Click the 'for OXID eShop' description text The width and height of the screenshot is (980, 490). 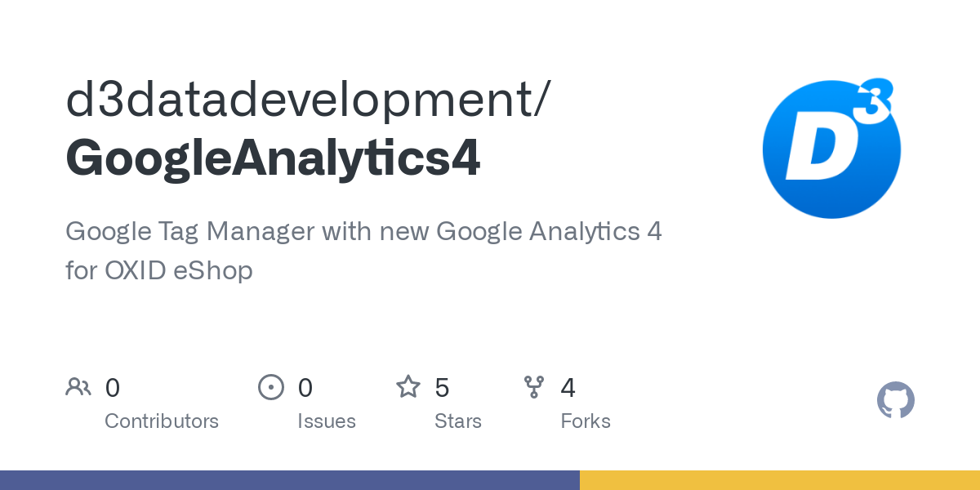tap(159, 270)
